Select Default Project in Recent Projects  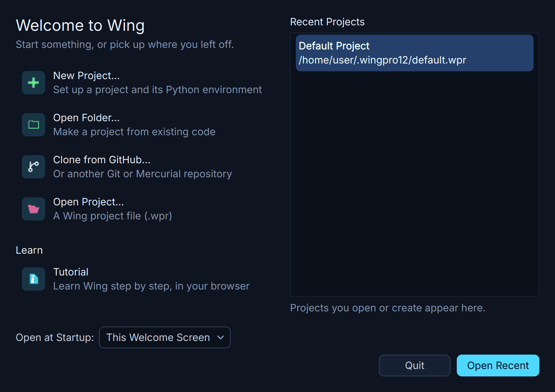(x=415, y=53)
